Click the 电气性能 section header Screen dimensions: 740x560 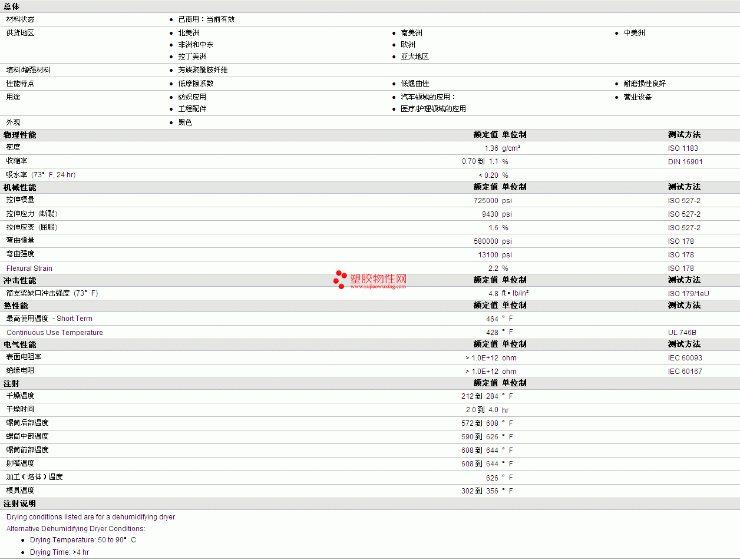[x=19, y=344]
